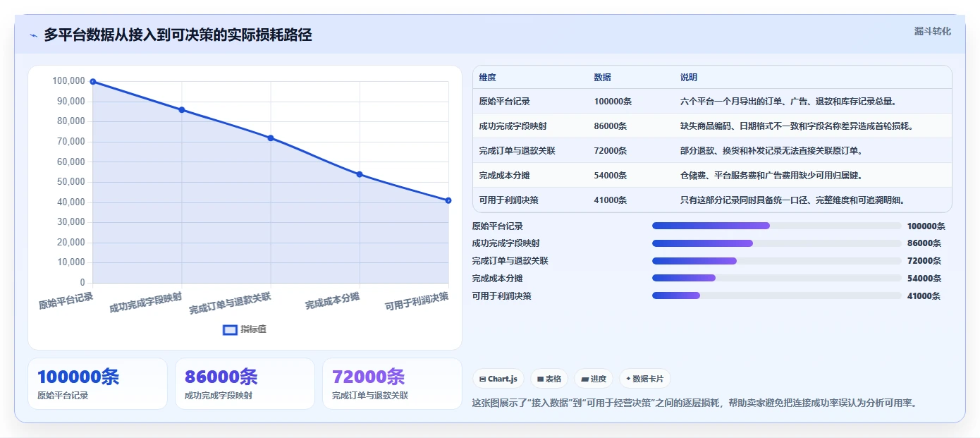
Task: Click the x-axis label 成功完成字段映射
Action: pos(146,303)
